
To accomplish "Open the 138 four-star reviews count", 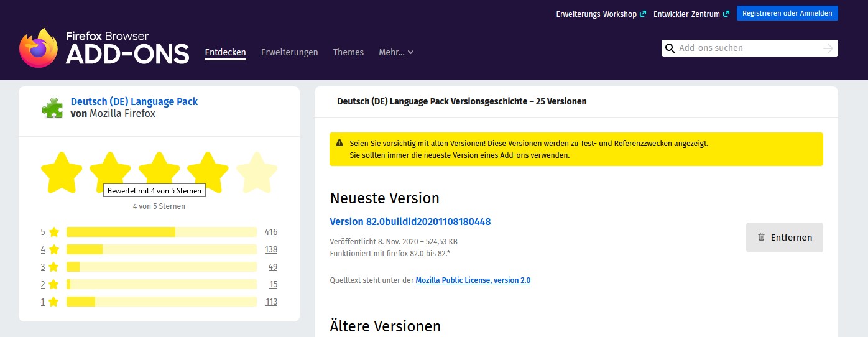I will coord(270,249).
